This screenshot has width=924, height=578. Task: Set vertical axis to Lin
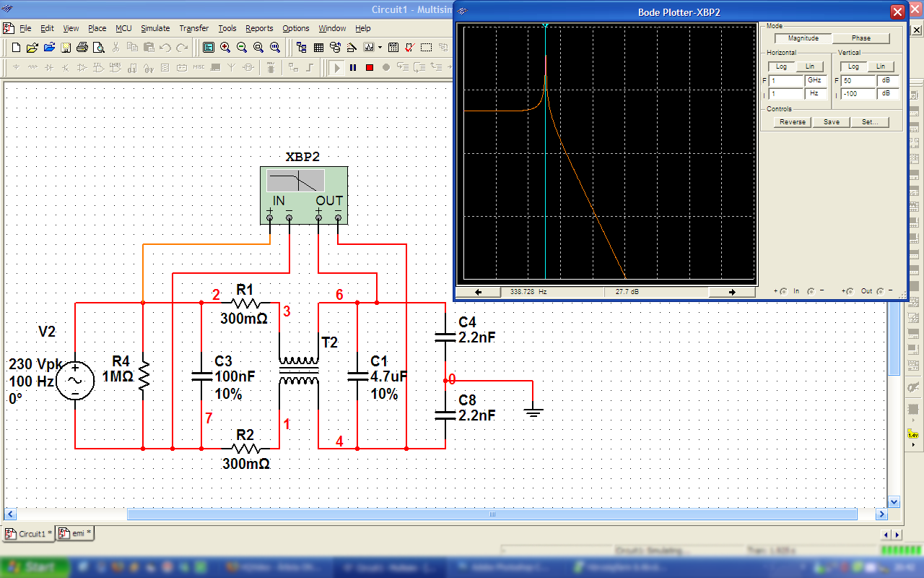point(881,66)
